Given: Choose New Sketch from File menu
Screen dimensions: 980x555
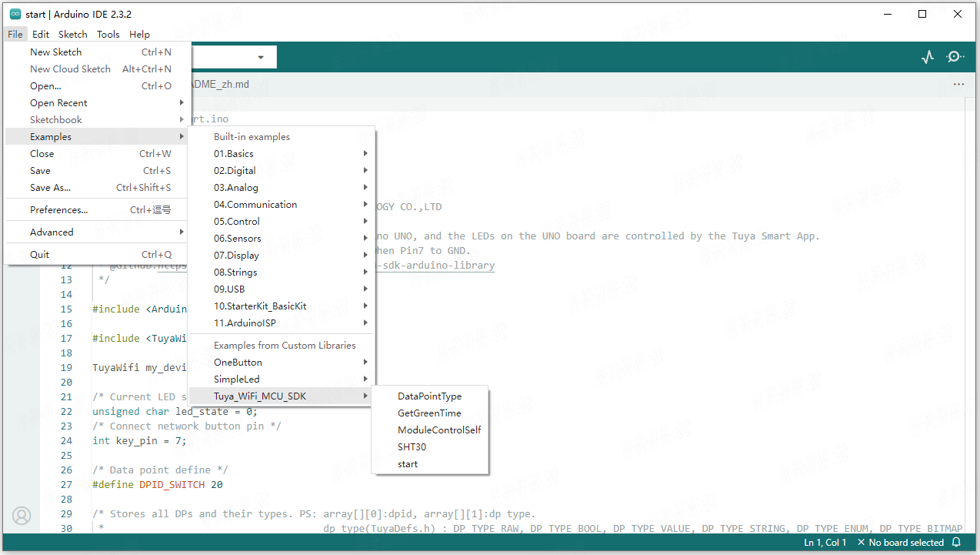Looking at the screenshot, I should pyautogui.click(x=98, y=52).
